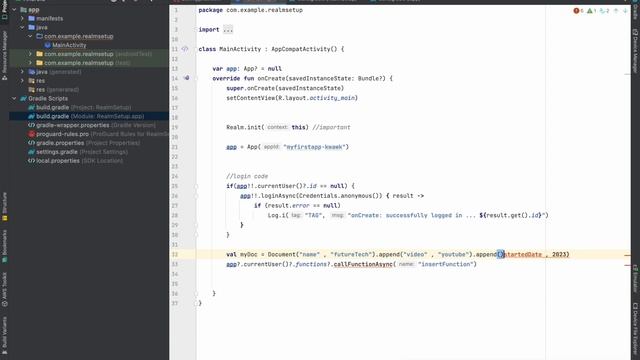The width and height of the screenshot is (640, 360).
Task: Open the Bookmarks tool window
Action: coord(4,246)
